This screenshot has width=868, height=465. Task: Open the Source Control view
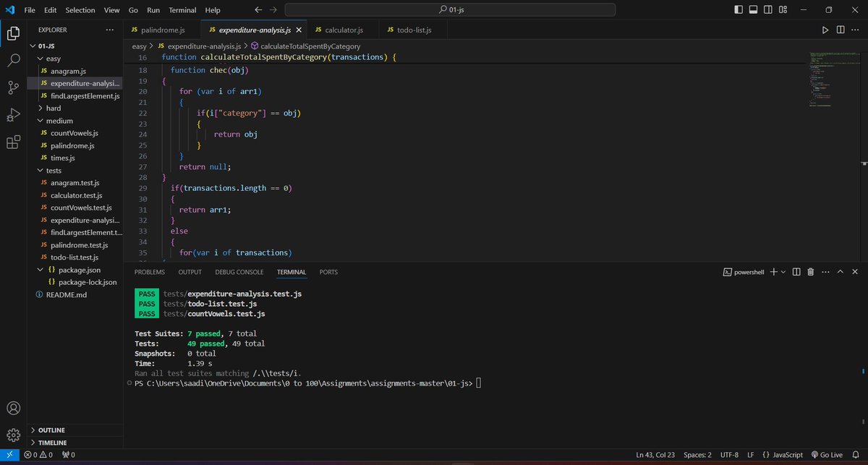point(13,88)
